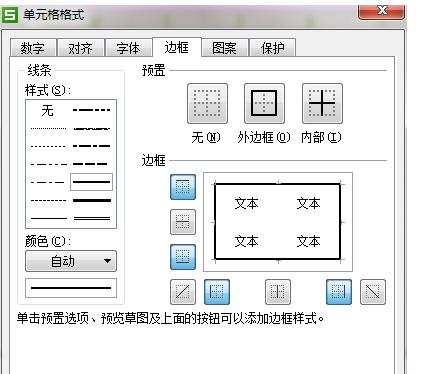The image size is (422, 374).
Task: Click the WPS spreadsheet title icon
Action: coord(11,15)
